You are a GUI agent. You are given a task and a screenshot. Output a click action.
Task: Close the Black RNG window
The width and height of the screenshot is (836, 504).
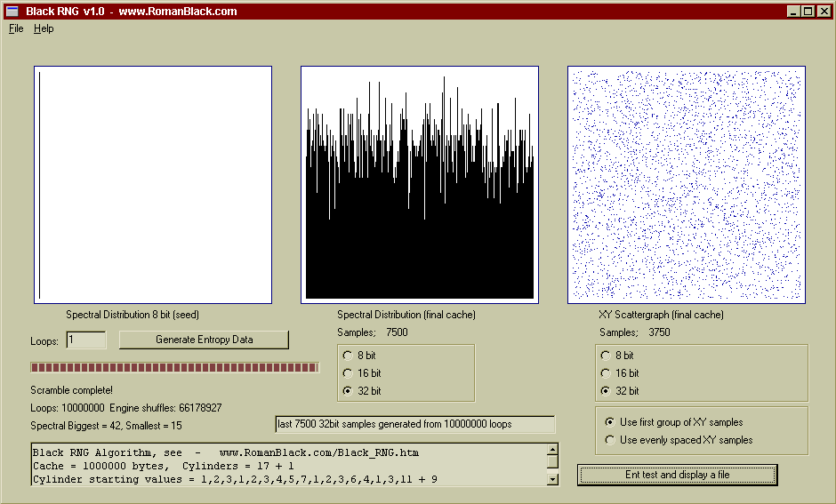pos(823,12)
